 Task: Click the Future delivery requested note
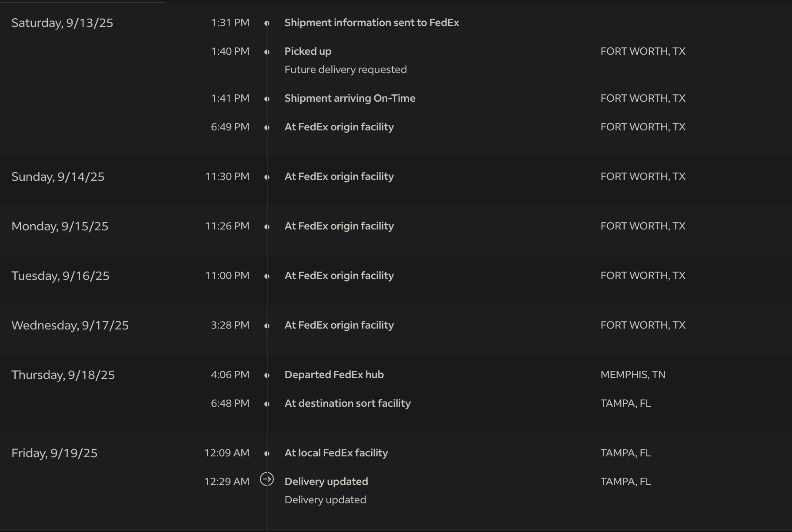[x=346, y=70]
